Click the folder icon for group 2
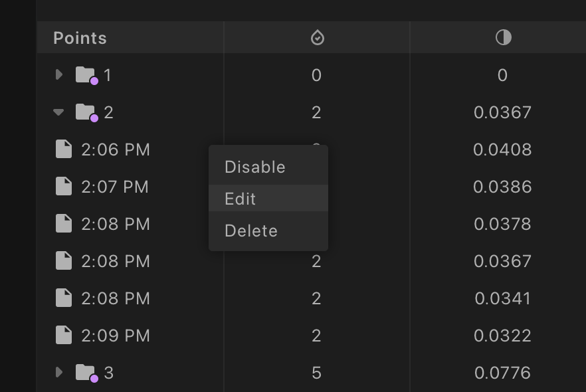Viewport: 586px width, 392px height. [86, 112]
